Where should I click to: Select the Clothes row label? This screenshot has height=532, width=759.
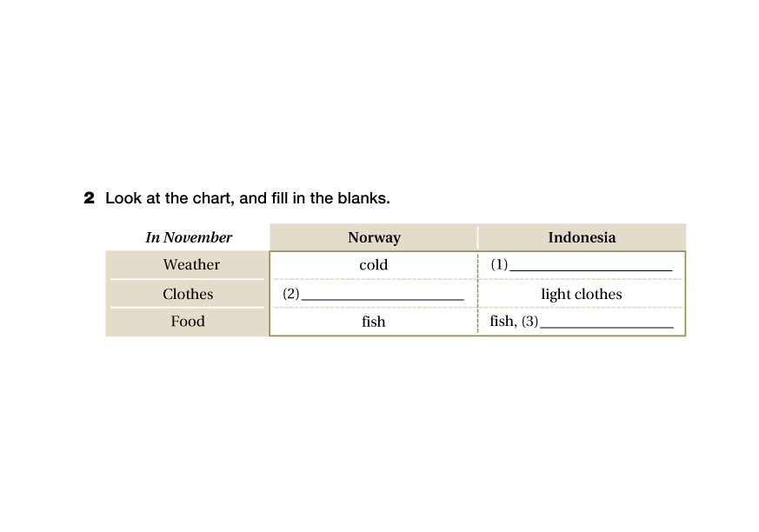(x=188, y=294)
